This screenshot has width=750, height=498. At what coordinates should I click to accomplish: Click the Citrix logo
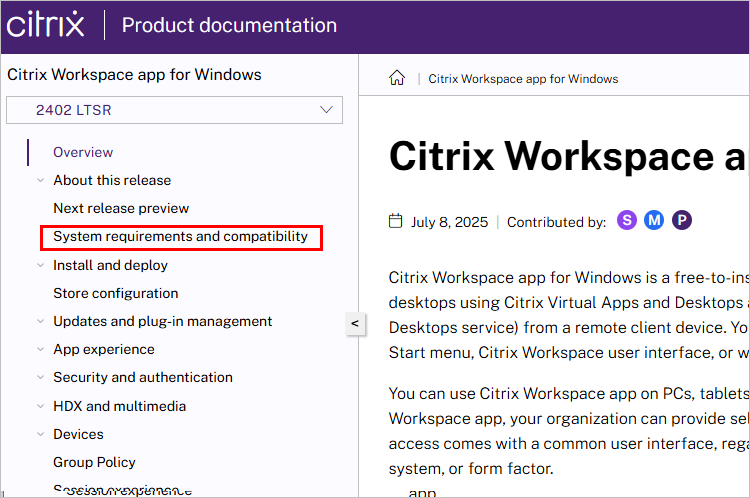[x=45, y=24]
